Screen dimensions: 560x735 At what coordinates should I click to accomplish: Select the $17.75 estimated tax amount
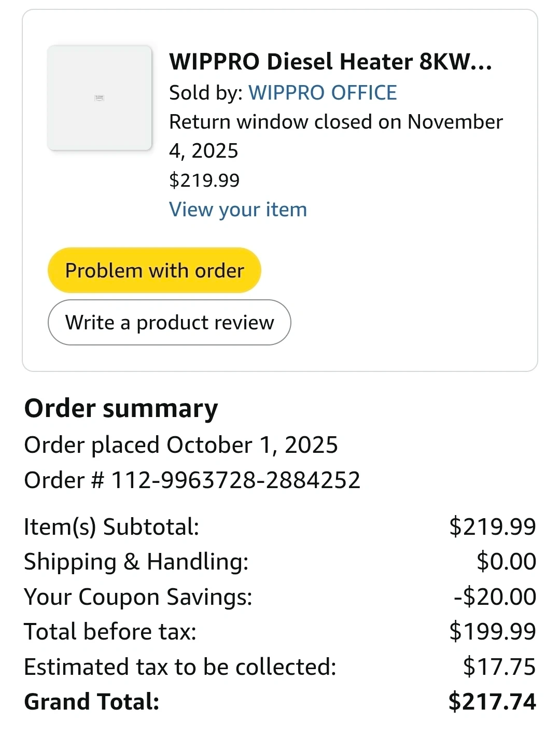point(499,667)
